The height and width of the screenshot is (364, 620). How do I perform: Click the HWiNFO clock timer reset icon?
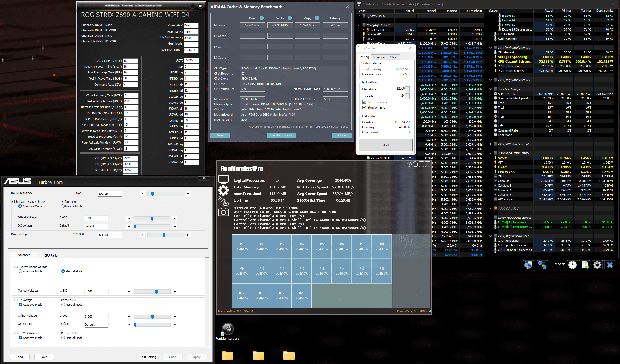tap(572, 265)
